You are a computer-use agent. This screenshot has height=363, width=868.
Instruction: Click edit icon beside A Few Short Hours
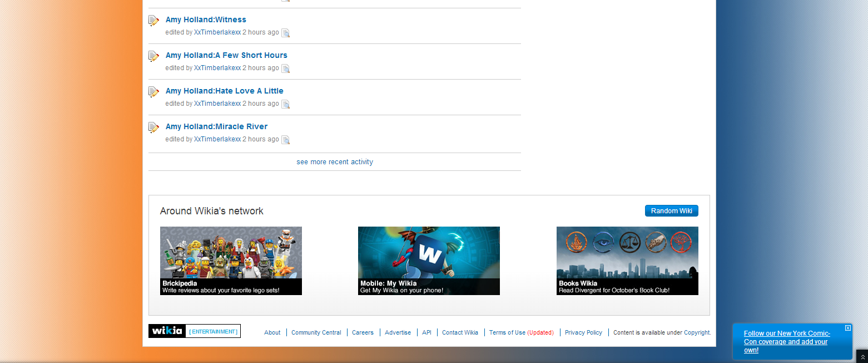click(x=153, y=56)
